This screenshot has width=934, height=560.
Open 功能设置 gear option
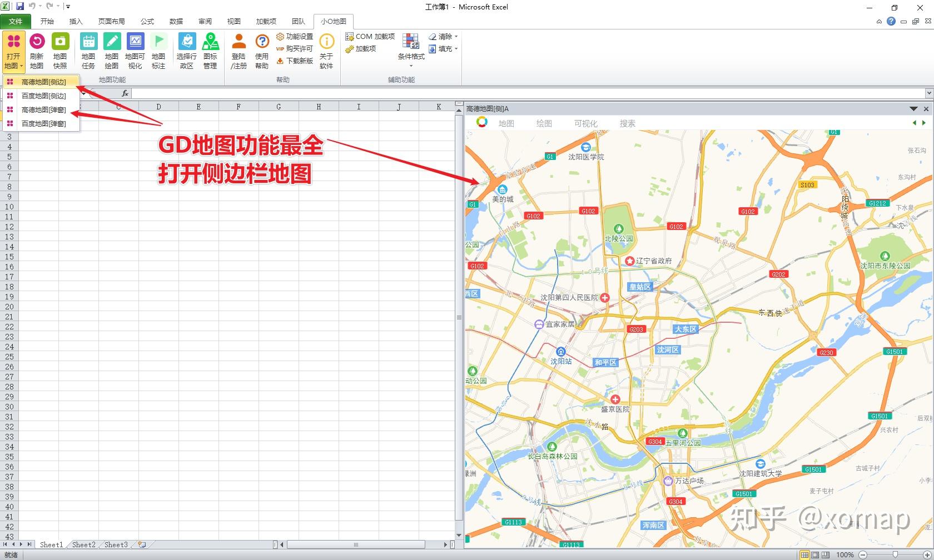pyautogui.click(x=295, y=37)
